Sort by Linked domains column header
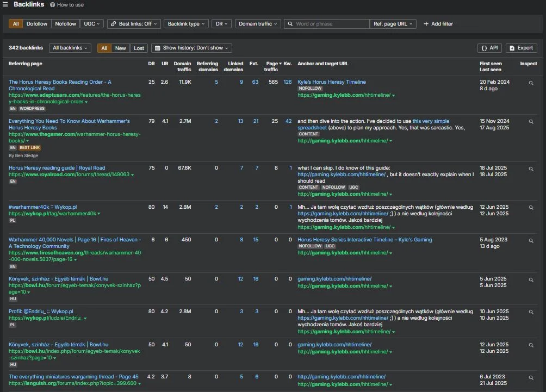 (x=234, y=66)
